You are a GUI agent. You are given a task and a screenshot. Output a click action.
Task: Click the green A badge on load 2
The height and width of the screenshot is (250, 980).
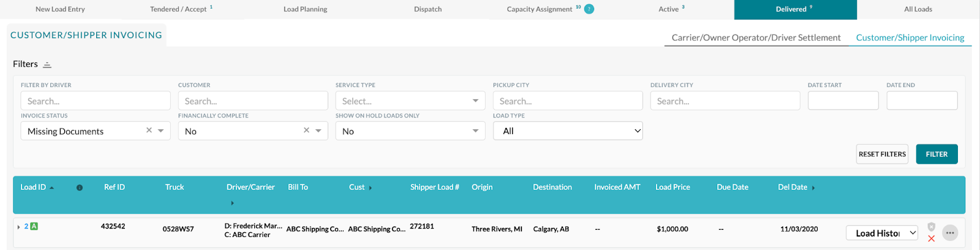(x=34, y=226)
